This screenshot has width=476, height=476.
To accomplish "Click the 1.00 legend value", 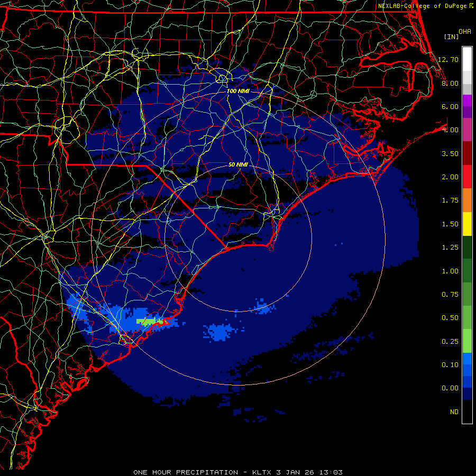I will point(450,271).
